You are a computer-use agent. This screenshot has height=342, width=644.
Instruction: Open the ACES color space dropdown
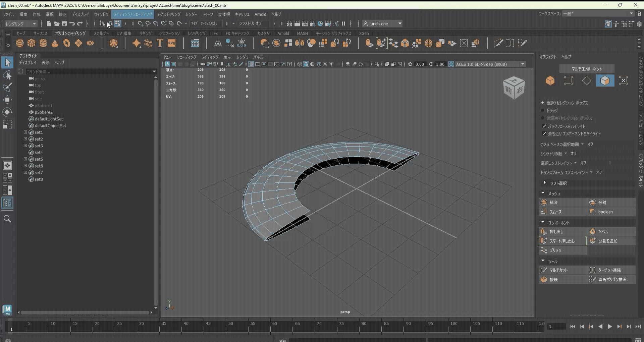click(x=523, y=64)
